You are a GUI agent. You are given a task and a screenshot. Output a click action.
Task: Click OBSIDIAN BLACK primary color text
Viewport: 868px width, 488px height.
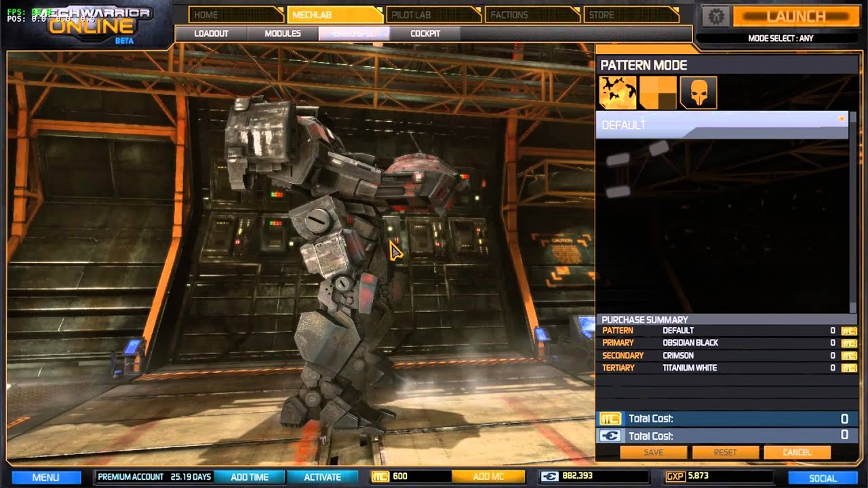[690, 343]
